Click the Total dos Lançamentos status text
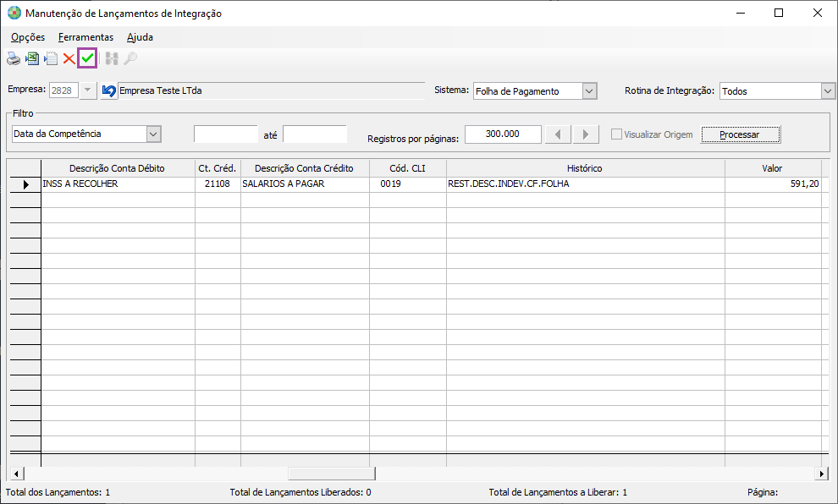Viewport: 838px width, 504px height. pos(58,492)
